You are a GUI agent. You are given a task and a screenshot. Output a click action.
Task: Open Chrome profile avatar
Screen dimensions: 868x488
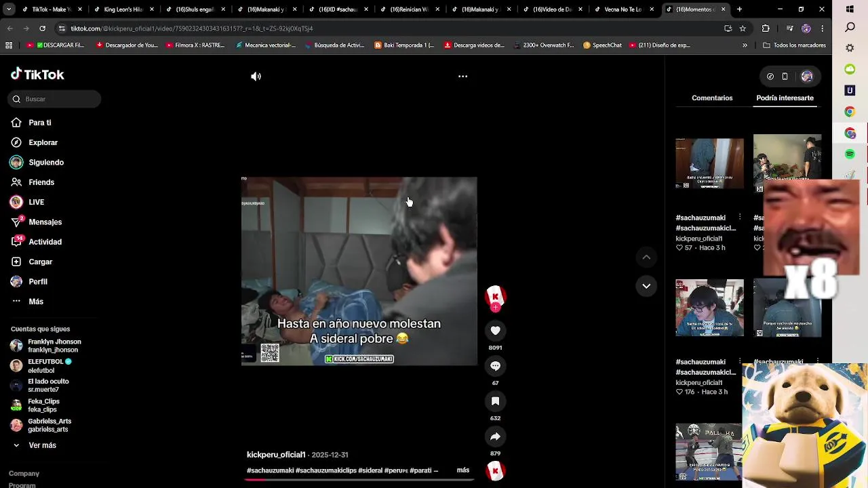click(x=806, y=28)
